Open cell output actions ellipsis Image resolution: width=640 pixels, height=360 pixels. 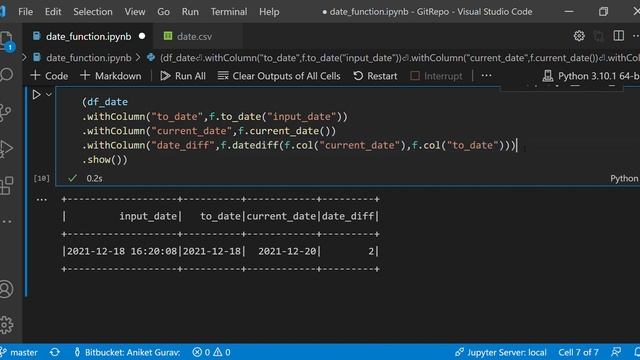42,200
